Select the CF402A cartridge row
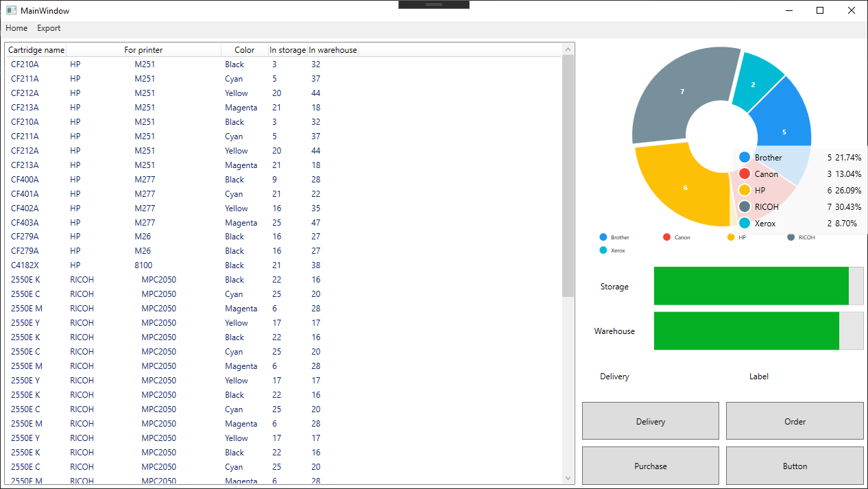 [x=283, y=208]
